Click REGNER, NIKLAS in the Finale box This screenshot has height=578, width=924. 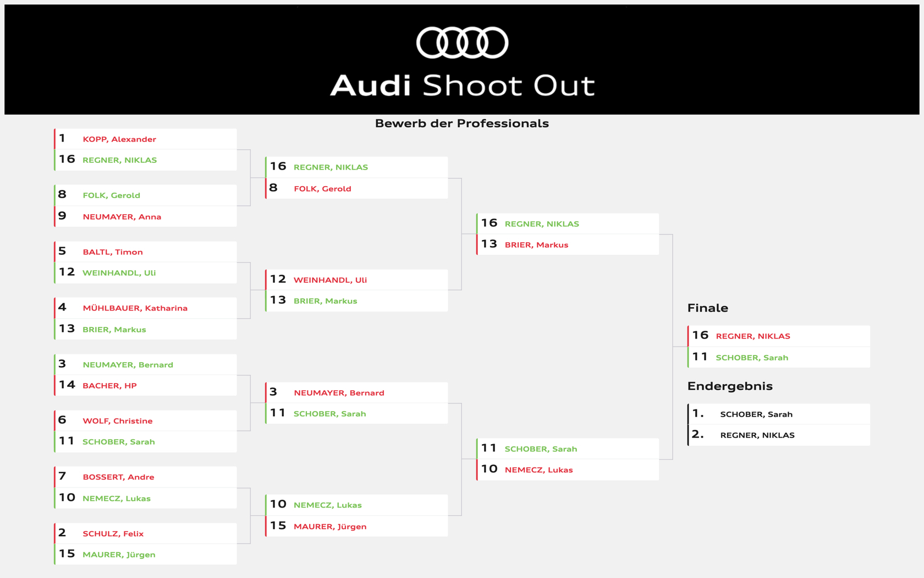779,336
